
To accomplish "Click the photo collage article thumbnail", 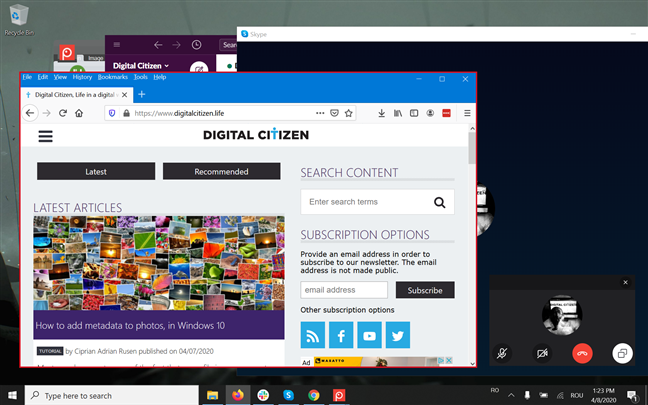I will (159, 263).
